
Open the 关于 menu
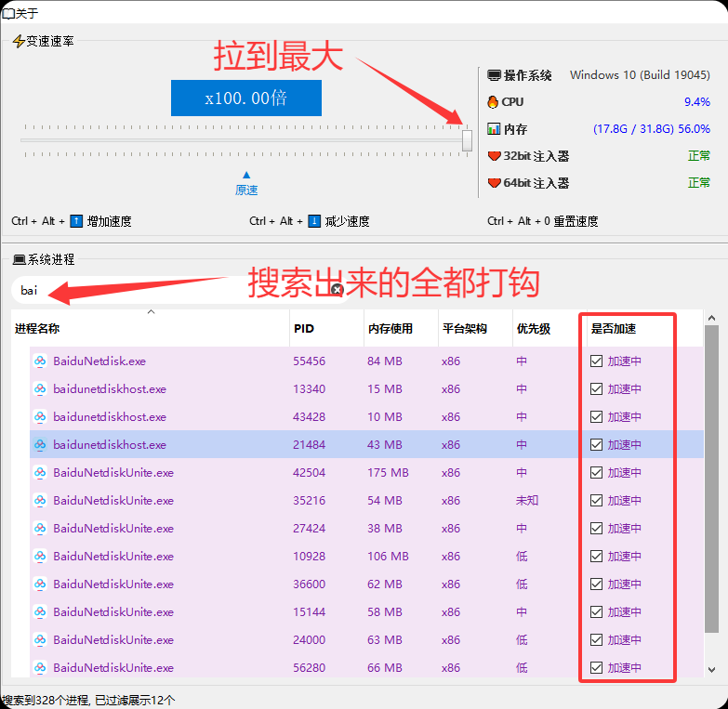point(20,13)
